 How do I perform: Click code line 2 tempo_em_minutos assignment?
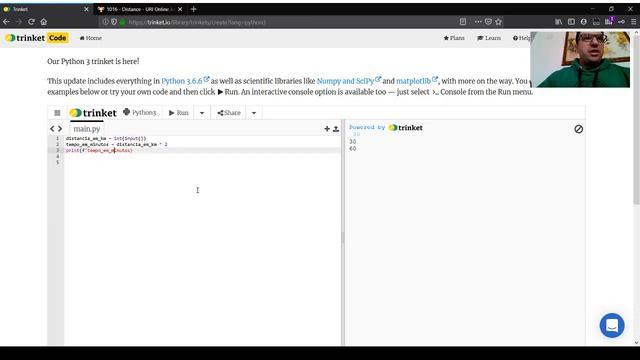coord(117,144)
